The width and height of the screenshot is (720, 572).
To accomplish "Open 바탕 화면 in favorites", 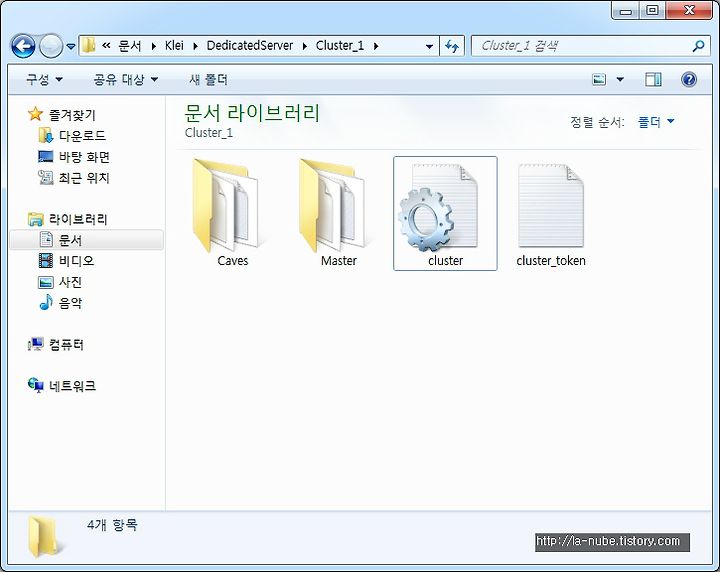I will 74,157.
